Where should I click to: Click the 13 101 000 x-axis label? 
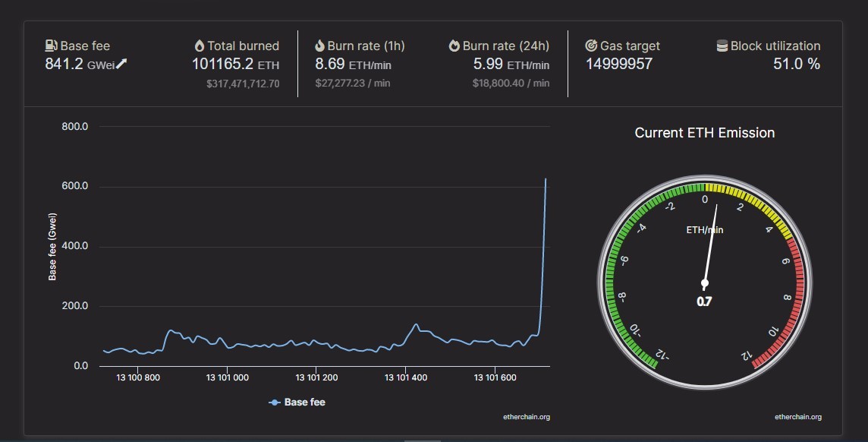[227, 377]
